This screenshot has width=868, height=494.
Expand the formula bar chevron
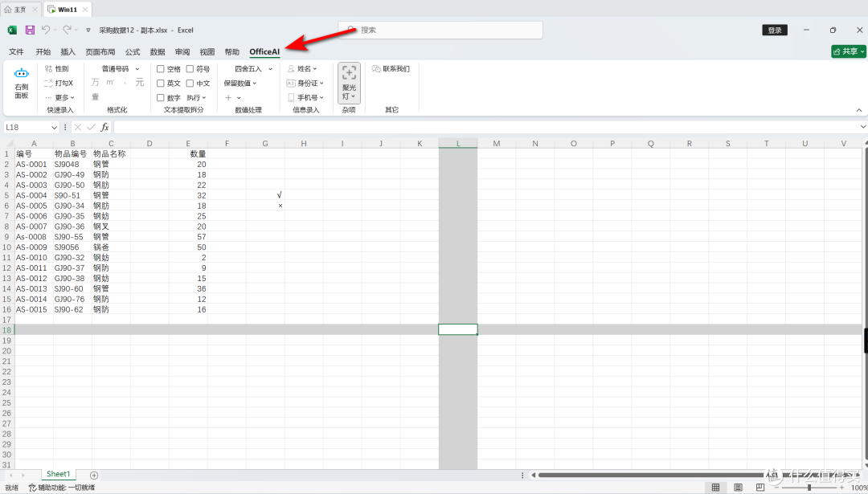tap(863, 127)
